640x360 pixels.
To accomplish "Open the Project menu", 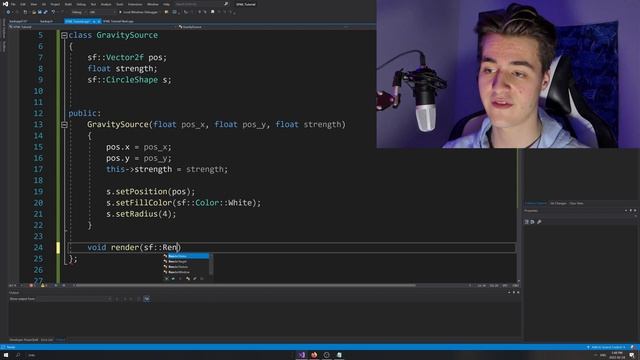I will [x=55, y=4].
